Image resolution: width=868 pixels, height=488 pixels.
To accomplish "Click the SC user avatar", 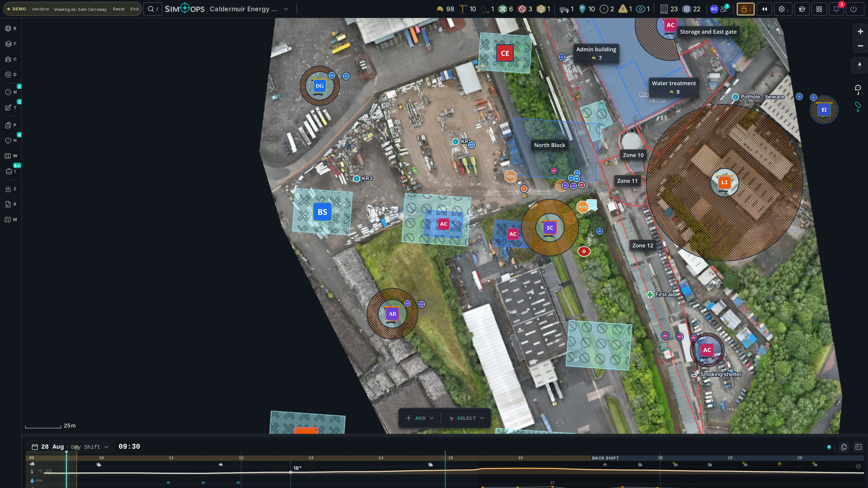I will click(x=714, y=9).
